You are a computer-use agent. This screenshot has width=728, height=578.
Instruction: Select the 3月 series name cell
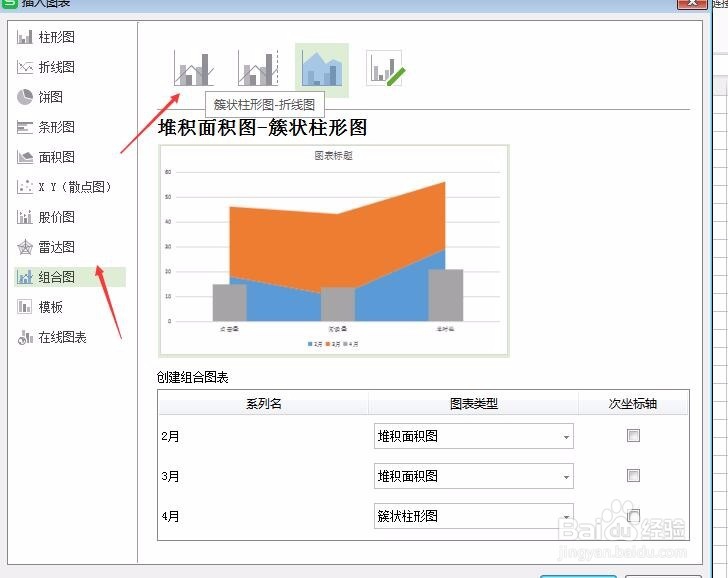[264, 476]
